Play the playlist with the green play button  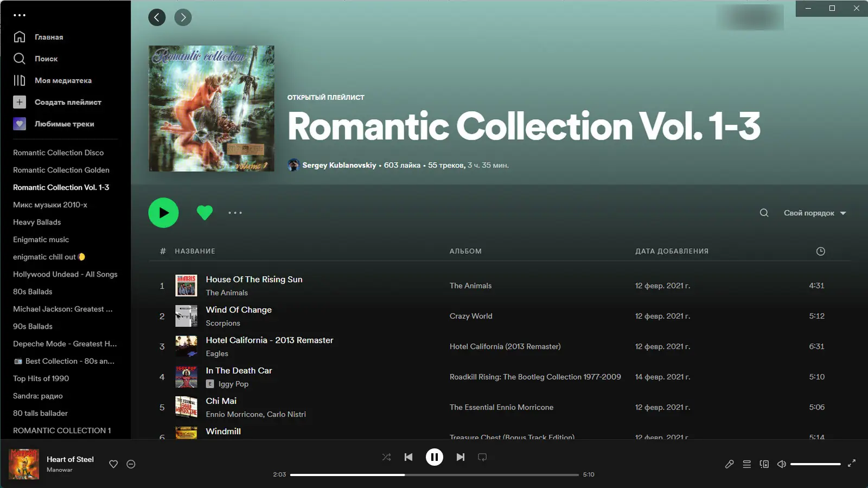163,213
